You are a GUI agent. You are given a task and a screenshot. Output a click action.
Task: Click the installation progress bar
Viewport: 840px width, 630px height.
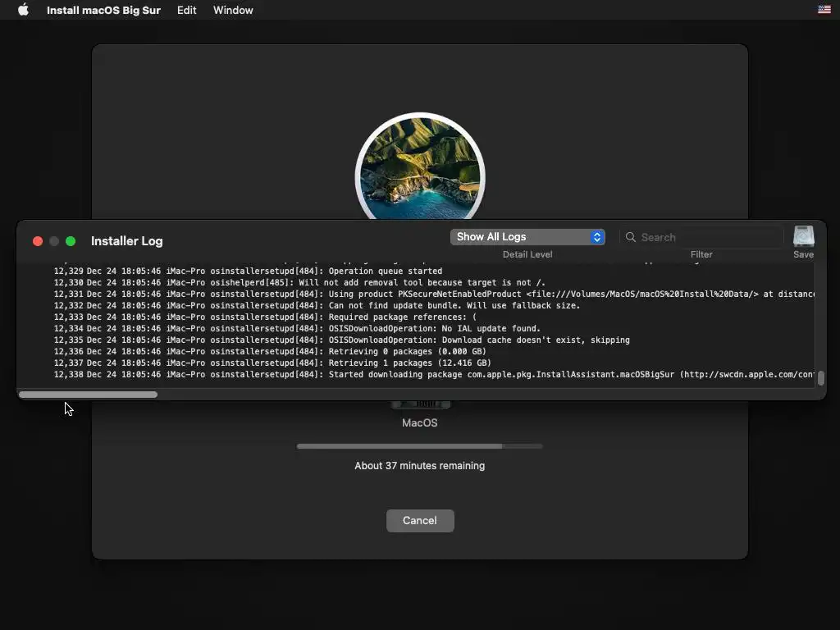pos(419,446)
